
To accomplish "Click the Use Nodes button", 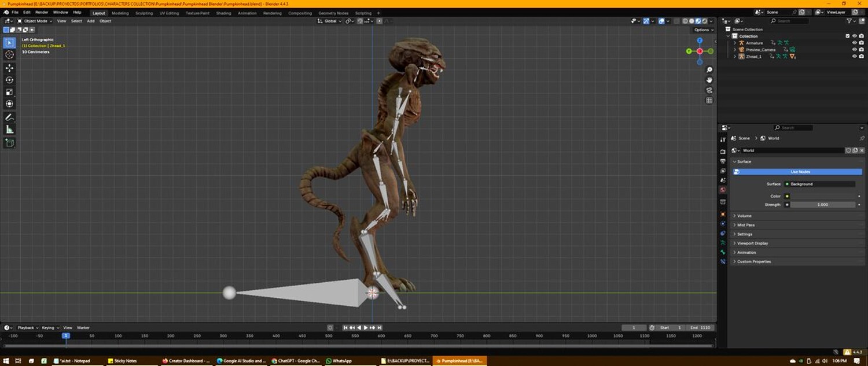I will click(800, 172).
